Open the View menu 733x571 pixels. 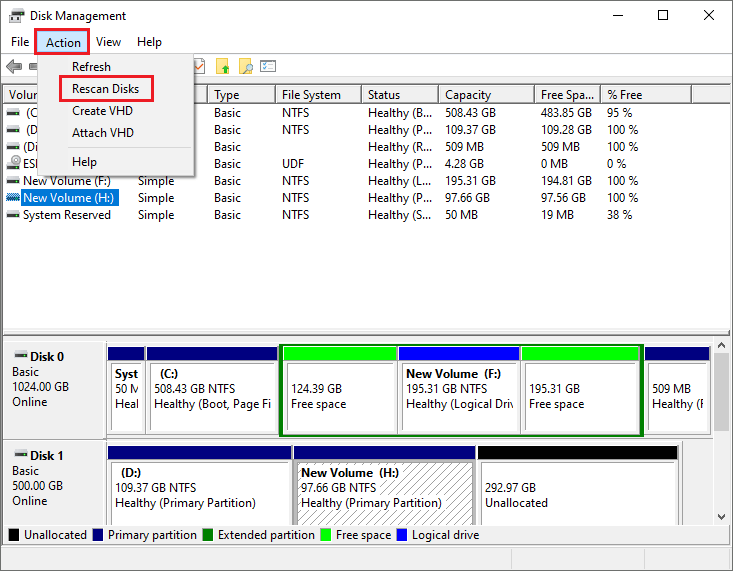108,42
